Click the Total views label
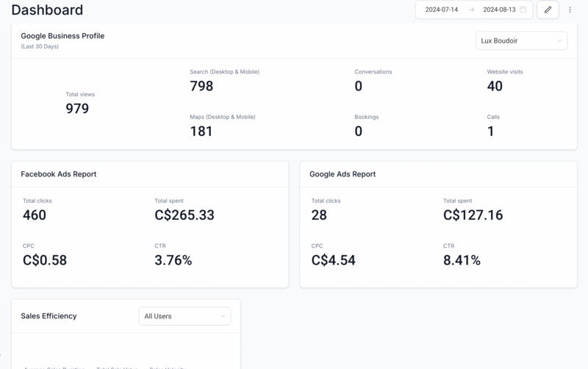The width and height of the screenshot is (588, 369). tap(80, 95)
